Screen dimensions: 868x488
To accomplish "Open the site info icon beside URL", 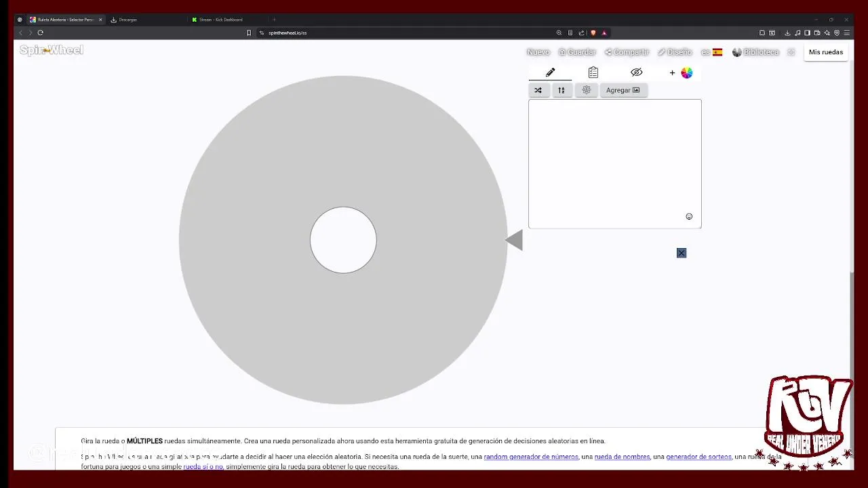I will click(x=262, y=33).
